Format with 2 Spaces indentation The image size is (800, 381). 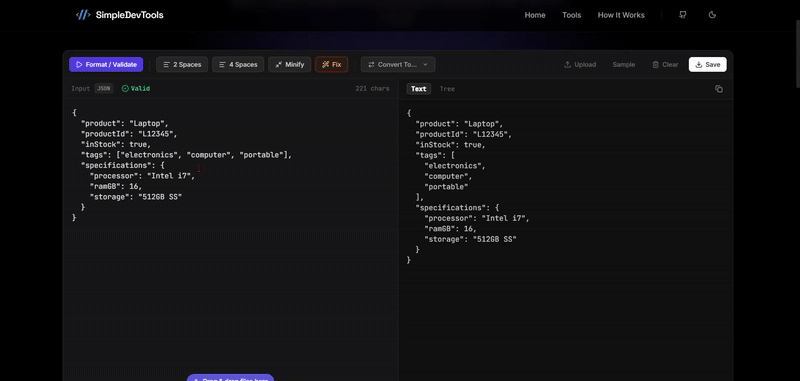coord(182,64)
